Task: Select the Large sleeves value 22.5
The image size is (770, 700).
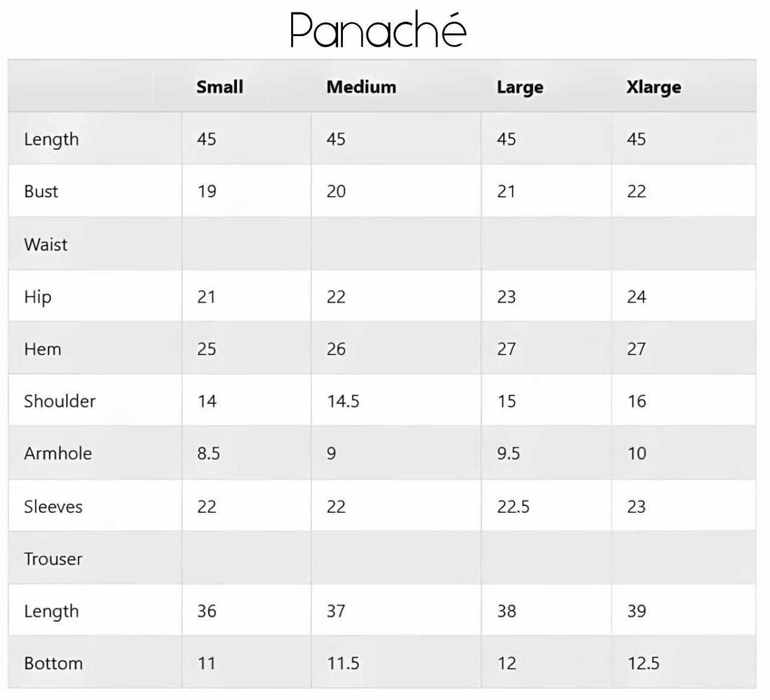Action: [x=513, y=507]
